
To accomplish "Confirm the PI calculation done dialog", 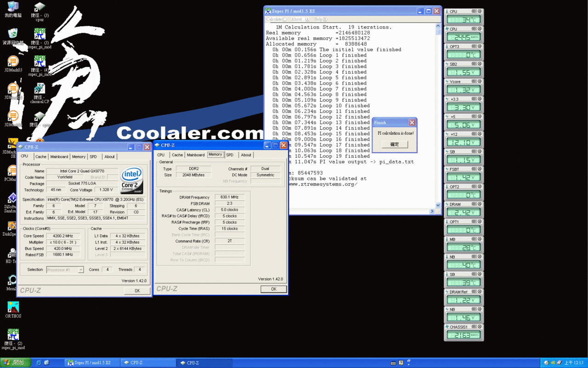I will coord(395,144).
